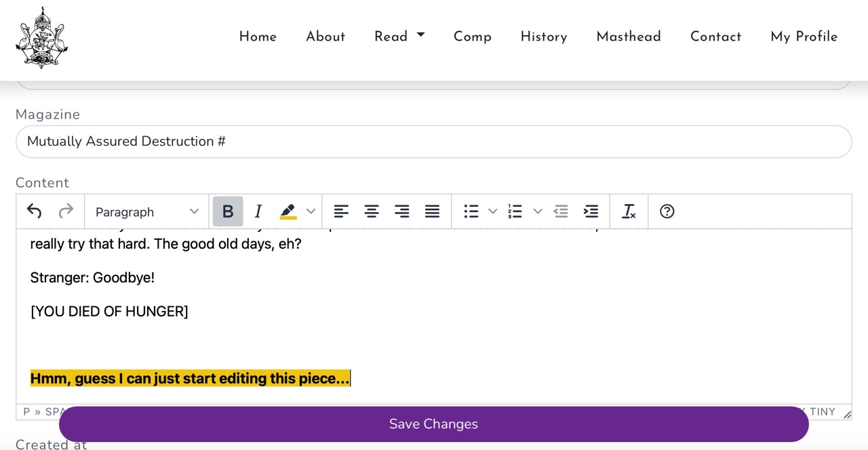
Task: Toggle italic formatting button
Action: coord(258,211)
